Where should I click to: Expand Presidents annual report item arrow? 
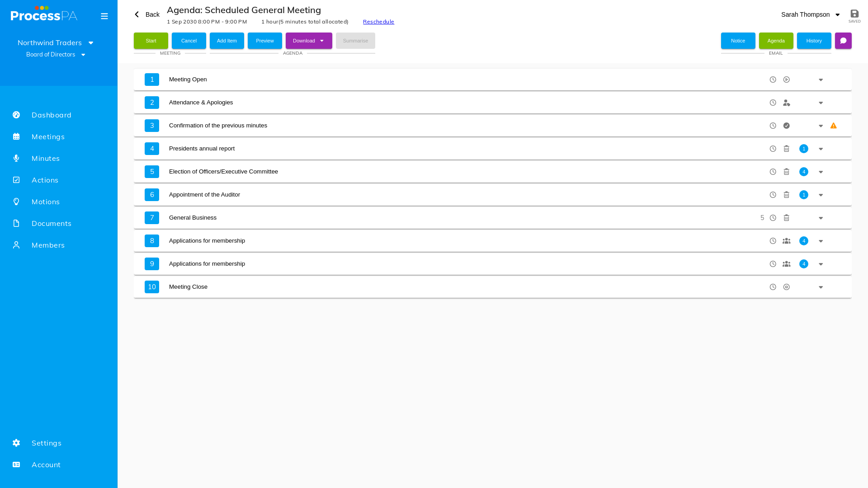coord(821,149)
